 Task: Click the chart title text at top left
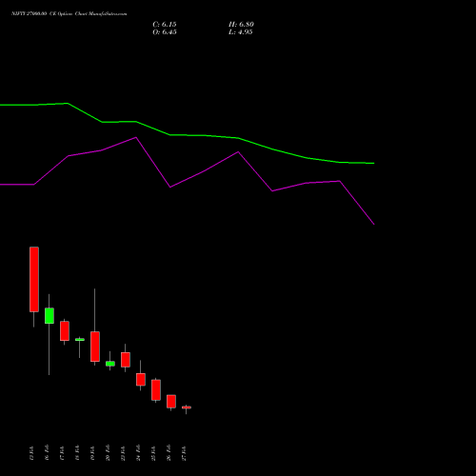69,14
